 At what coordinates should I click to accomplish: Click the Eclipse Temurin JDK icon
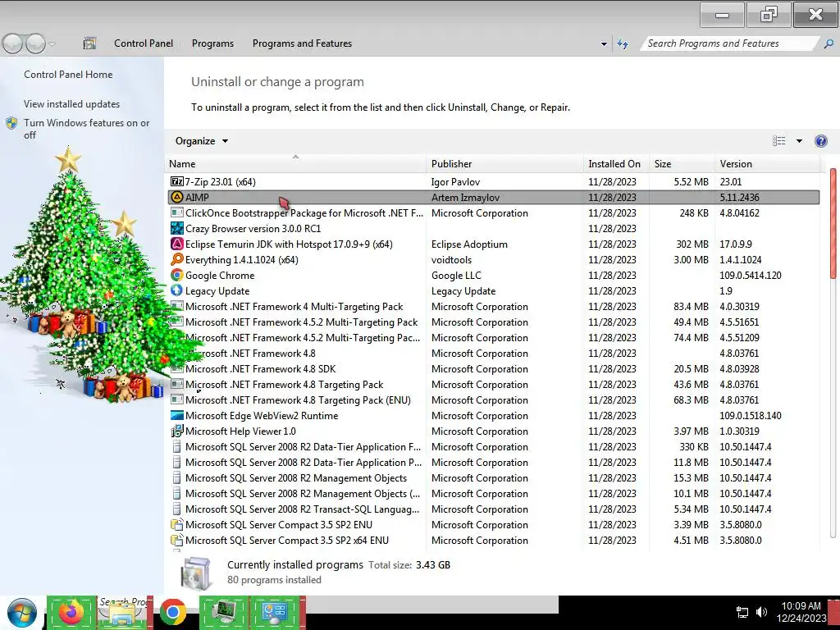pyautogui.click(x=177, y=244)
